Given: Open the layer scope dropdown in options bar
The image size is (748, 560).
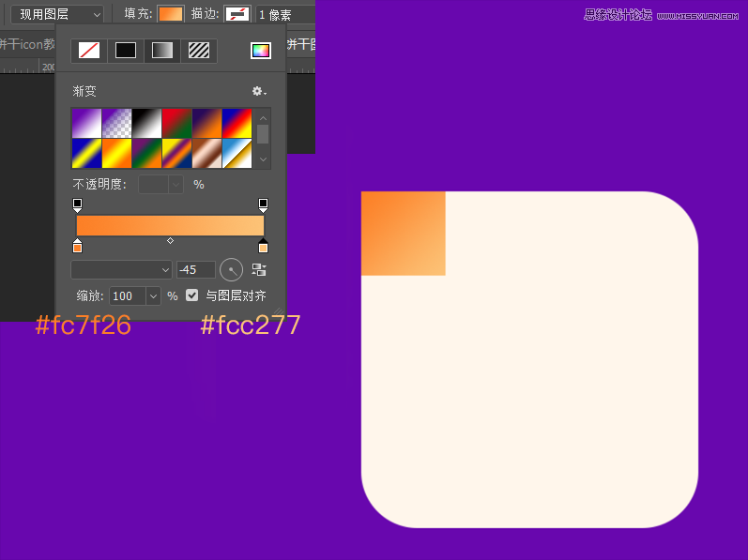Looking at the screenshot, I should (x=57, y=14).
